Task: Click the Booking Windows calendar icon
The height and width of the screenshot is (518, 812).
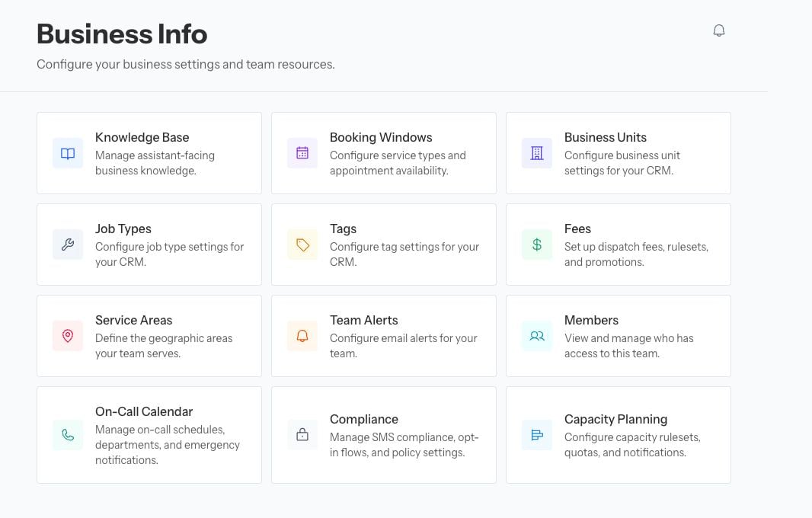Action: pos(302,153)
